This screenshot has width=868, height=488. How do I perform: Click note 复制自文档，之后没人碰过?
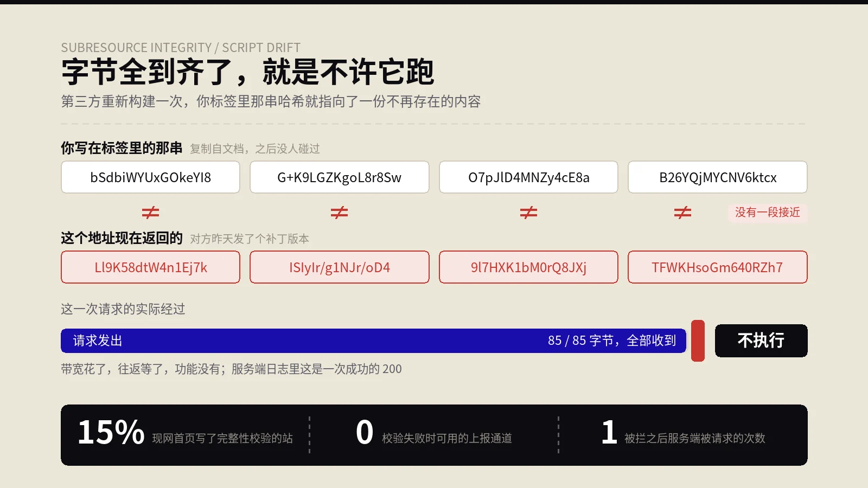[x=255, y=149]
